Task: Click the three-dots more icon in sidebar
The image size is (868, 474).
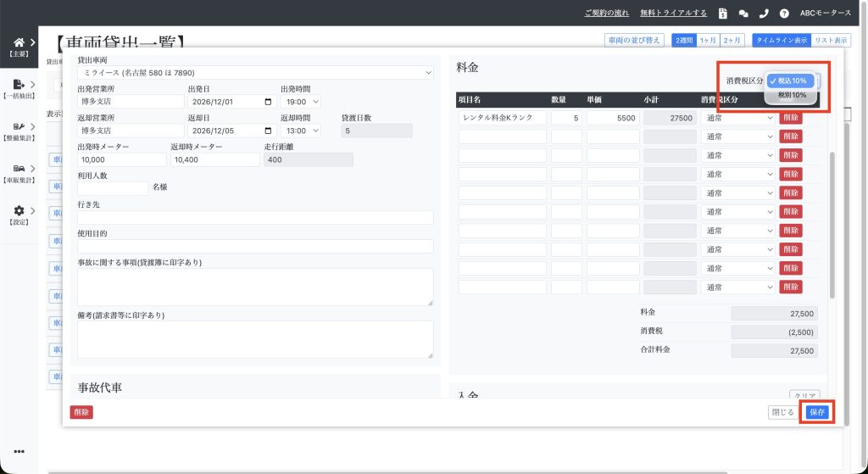Action: coord(19,451)
